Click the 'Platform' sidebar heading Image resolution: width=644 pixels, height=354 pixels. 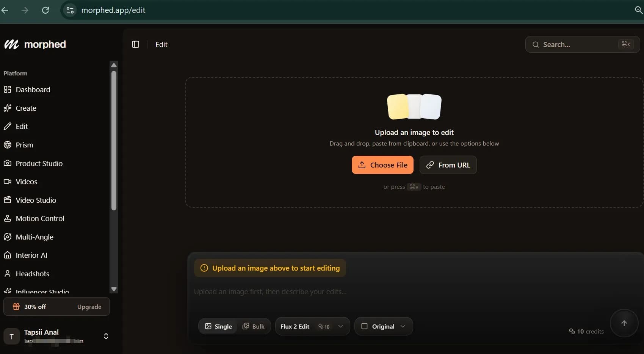(x=16, y=73)
